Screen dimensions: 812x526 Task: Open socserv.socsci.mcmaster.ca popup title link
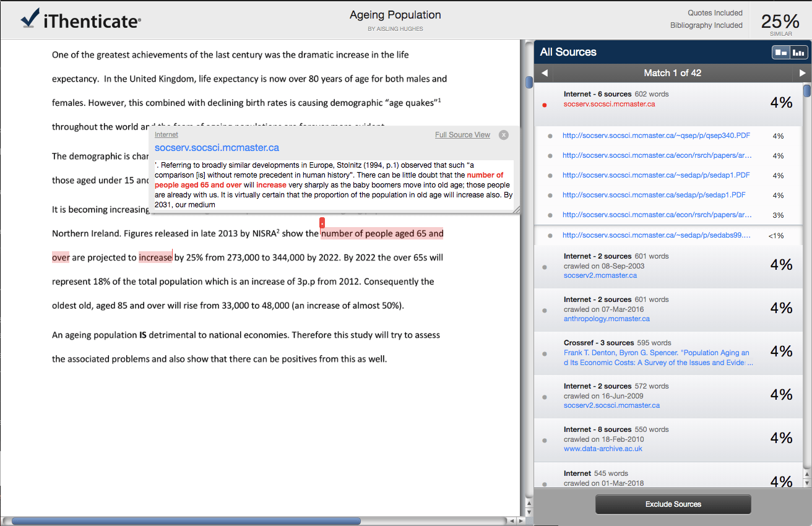[x=217, y=148]
